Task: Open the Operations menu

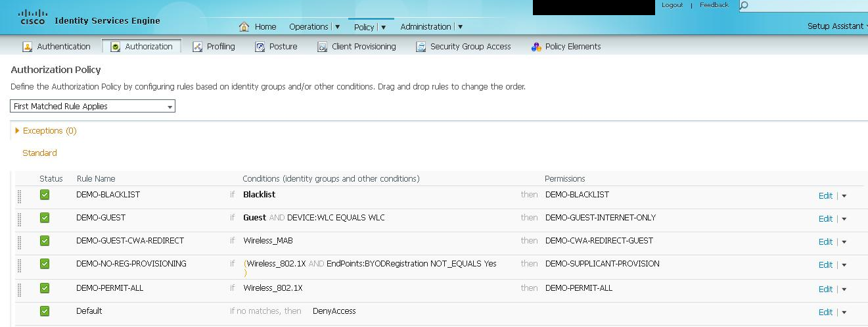Action: click(x=314, y=27)
